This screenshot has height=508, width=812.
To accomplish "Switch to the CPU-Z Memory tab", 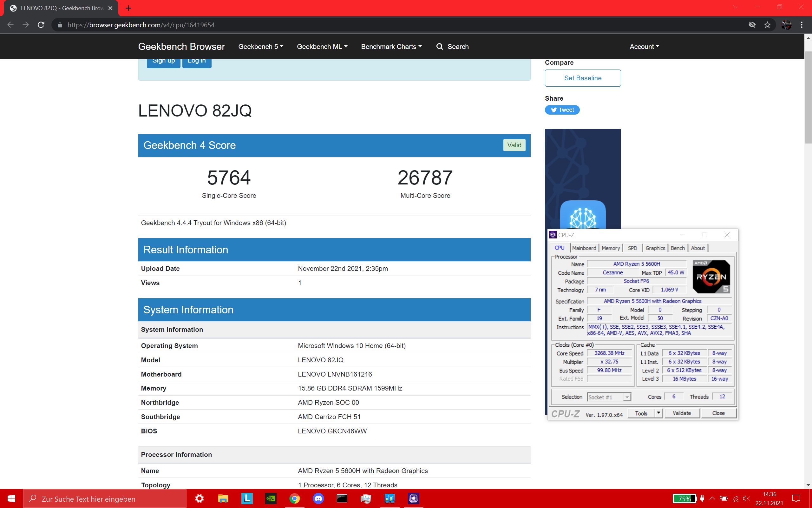I will (x=611, y=248).
